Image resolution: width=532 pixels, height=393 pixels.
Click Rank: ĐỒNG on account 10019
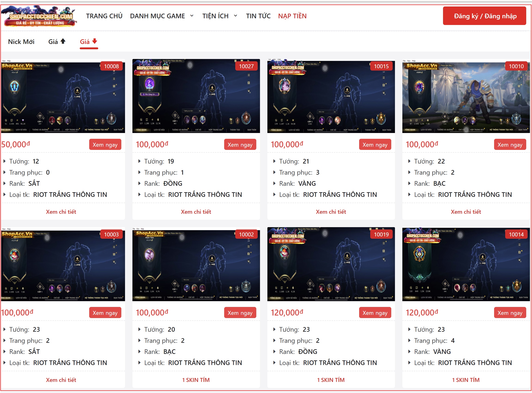click(298, 352)
